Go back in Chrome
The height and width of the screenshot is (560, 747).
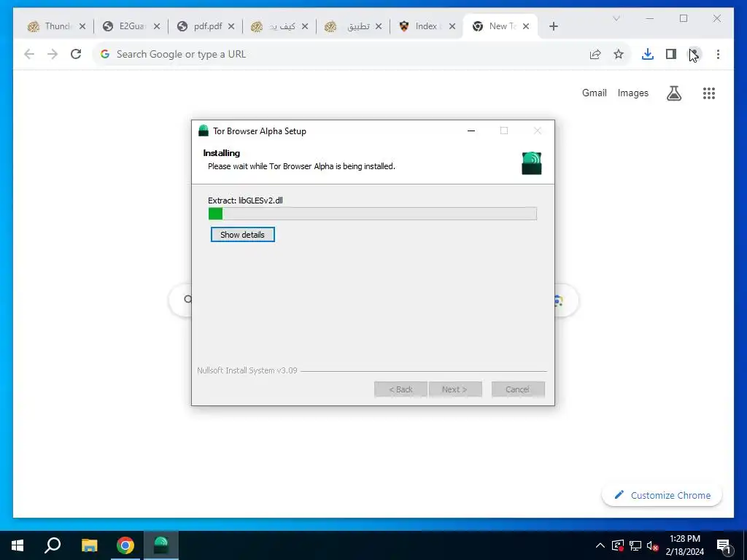[29, 54]
